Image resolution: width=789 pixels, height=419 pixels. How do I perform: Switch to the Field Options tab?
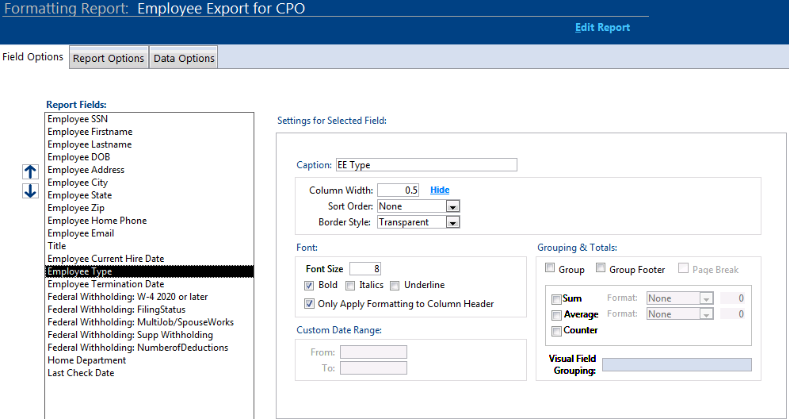click(33, 57)
